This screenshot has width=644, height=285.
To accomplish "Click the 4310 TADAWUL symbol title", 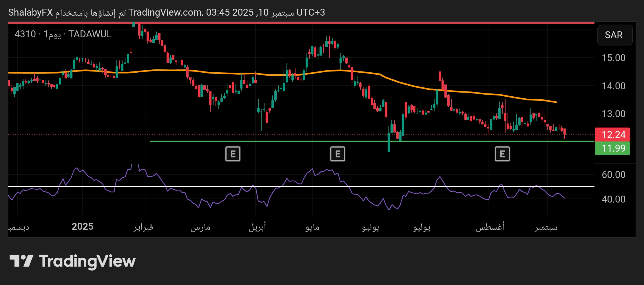I will [x=63, y=34].
